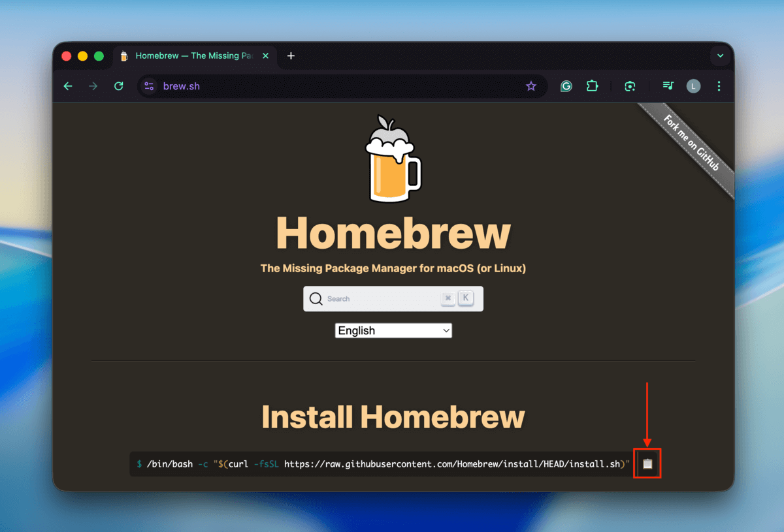Reload the brew.sh page

tap(118, 86)
